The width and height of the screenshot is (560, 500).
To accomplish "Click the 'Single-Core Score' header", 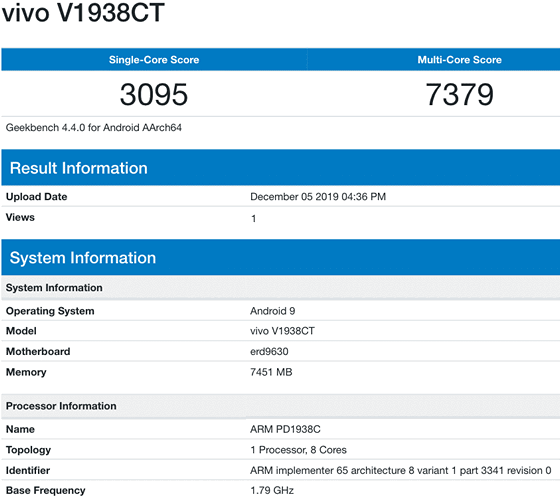I will 154,60.
